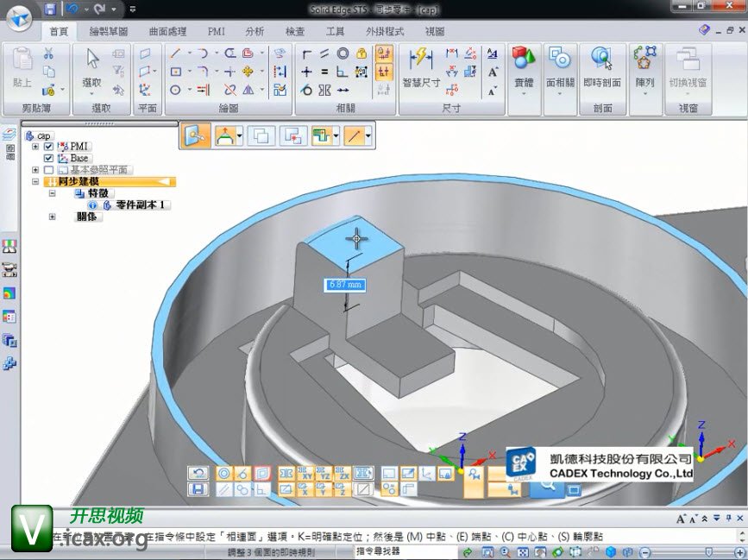Click live rules Concentric icon
The image size is (748, 560).
pyautogui.click(x=224, y=474)
